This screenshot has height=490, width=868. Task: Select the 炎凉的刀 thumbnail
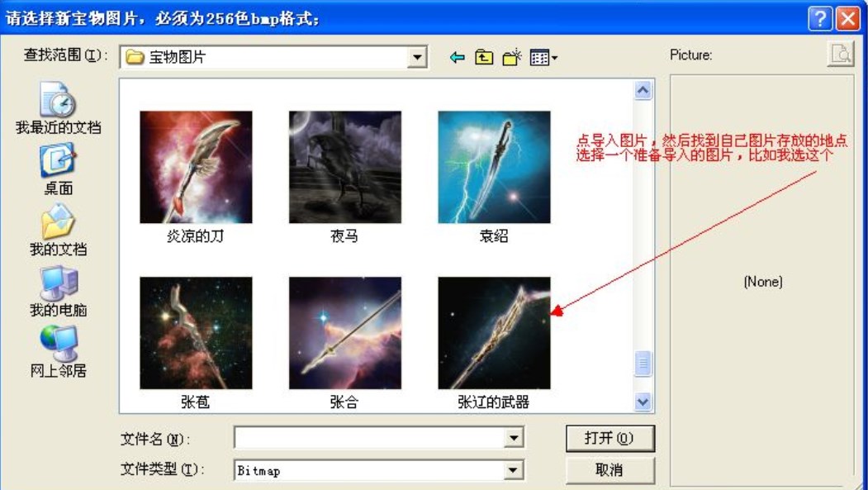196,167
